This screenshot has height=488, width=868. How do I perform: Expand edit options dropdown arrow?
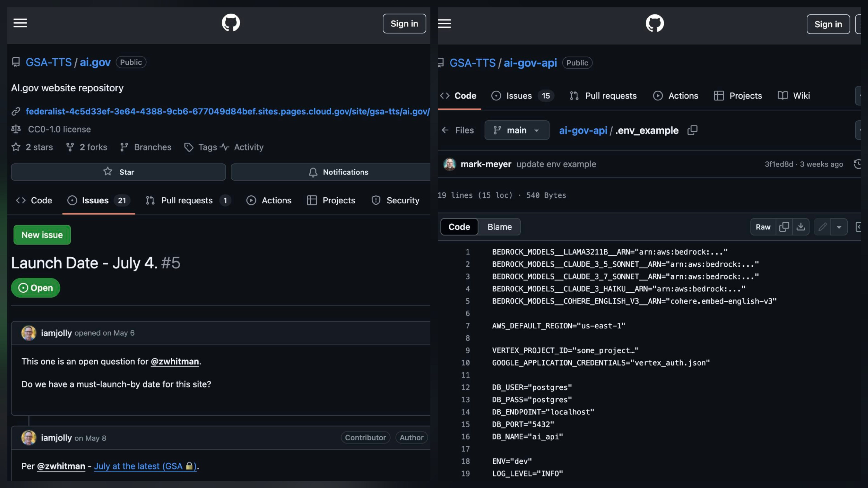(839, 227)
